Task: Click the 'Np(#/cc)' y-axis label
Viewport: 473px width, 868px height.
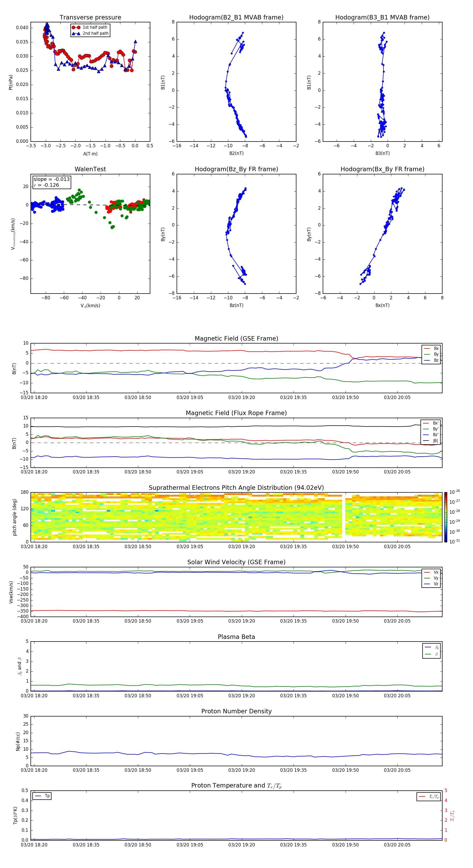Action: coord(18,741)
